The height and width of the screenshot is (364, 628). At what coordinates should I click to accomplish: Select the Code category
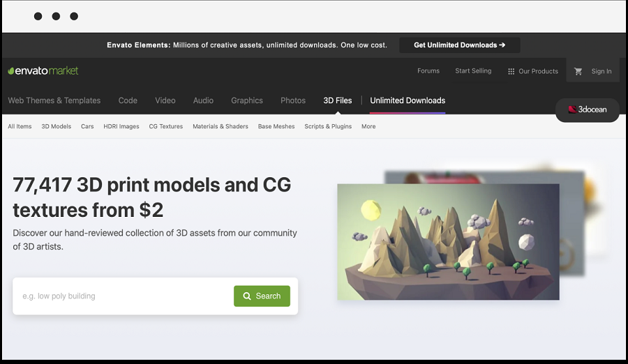(128, 100)
